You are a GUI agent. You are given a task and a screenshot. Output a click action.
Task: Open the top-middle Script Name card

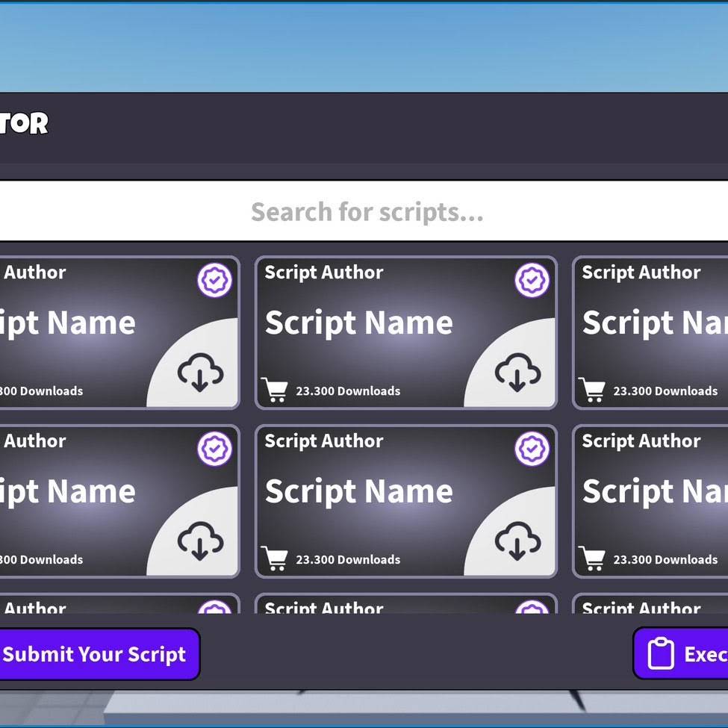point(359,323)
